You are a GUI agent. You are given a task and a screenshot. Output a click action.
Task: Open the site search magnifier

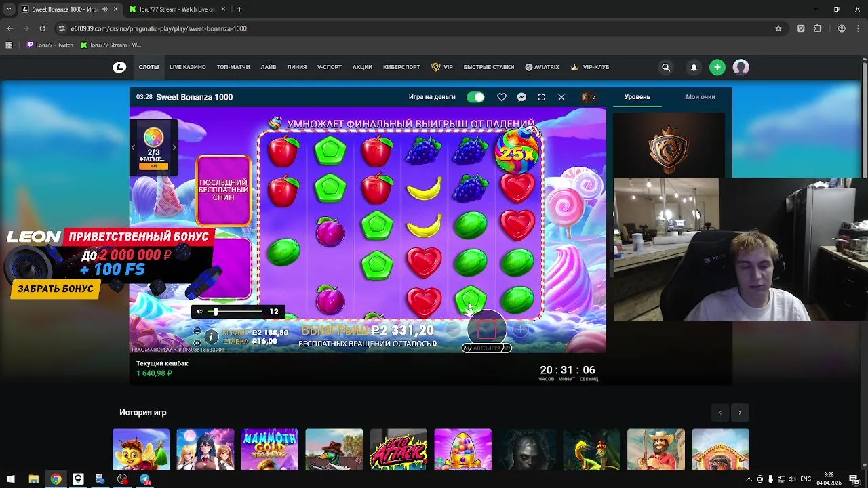[666, 67]
